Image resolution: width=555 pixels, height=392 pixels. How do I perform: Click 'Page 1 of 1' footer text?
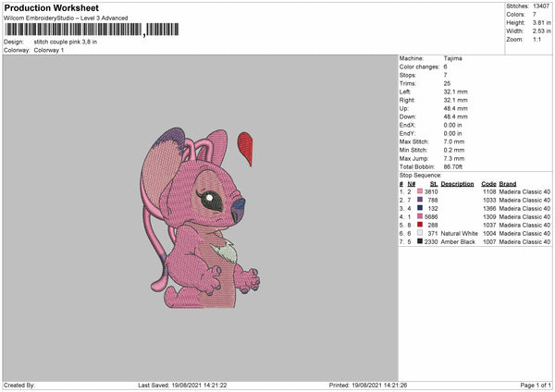pos(536,385)
